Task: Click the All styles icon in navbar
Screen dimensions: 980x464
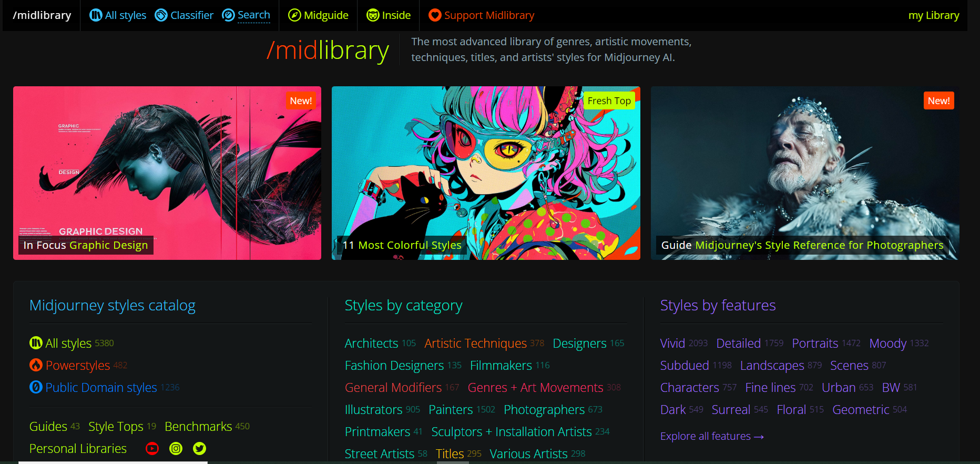Action: coord(96,15)
